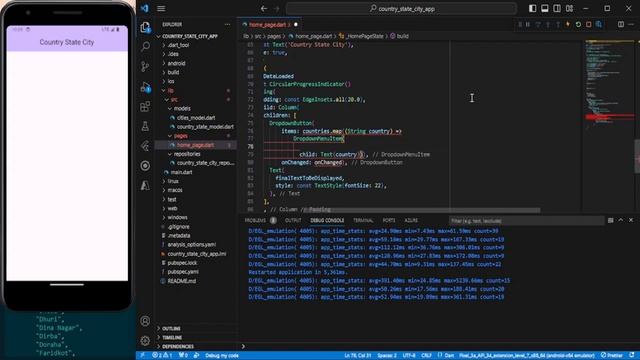Split the editor right

[x=621, y=24]
